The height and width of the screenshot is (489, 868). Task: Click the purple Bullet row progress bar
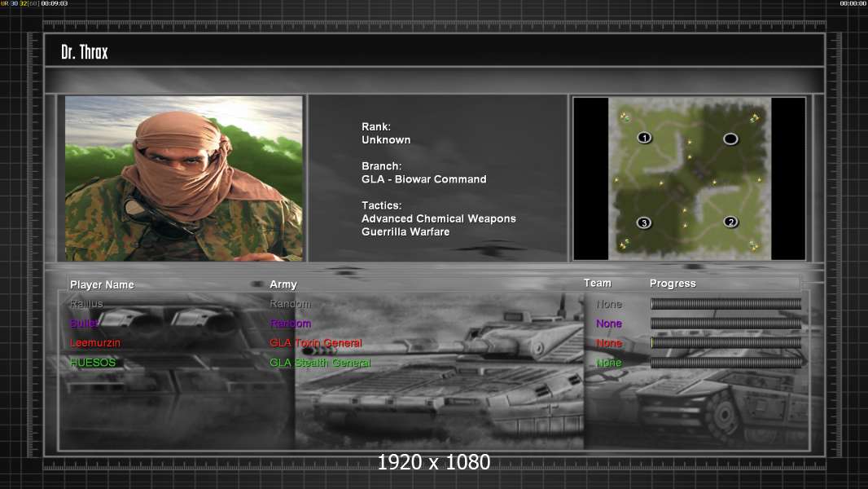pyautogui.click(x=726, y=323)
